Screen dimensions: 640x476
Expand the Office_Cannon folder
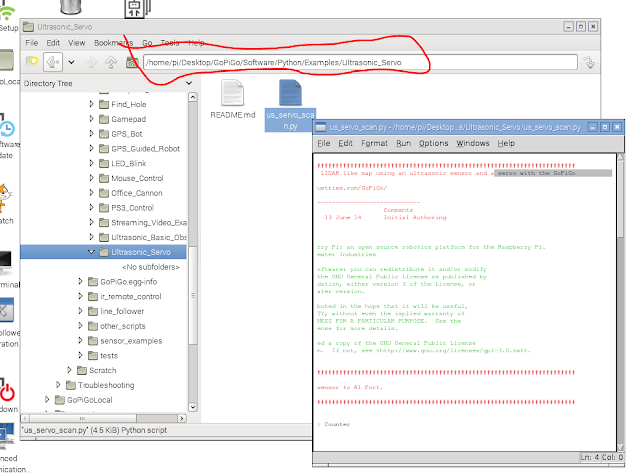(x=91, y=193)
